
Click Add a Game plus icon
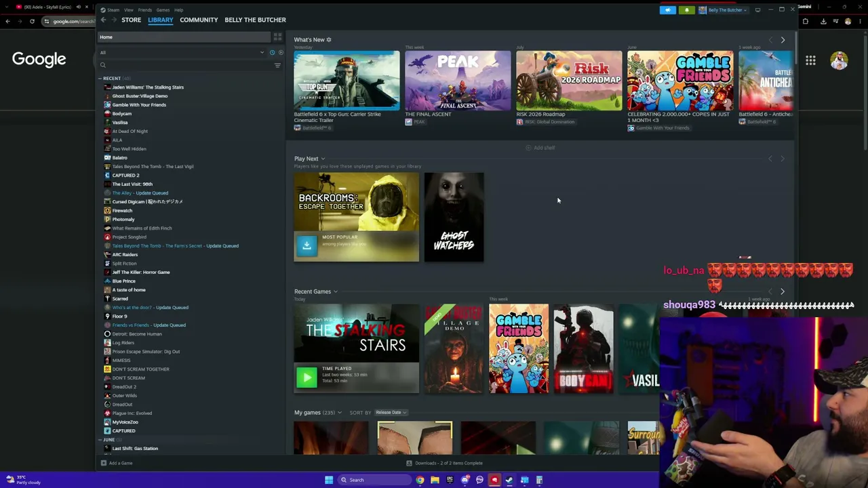(x=103, y=463)
